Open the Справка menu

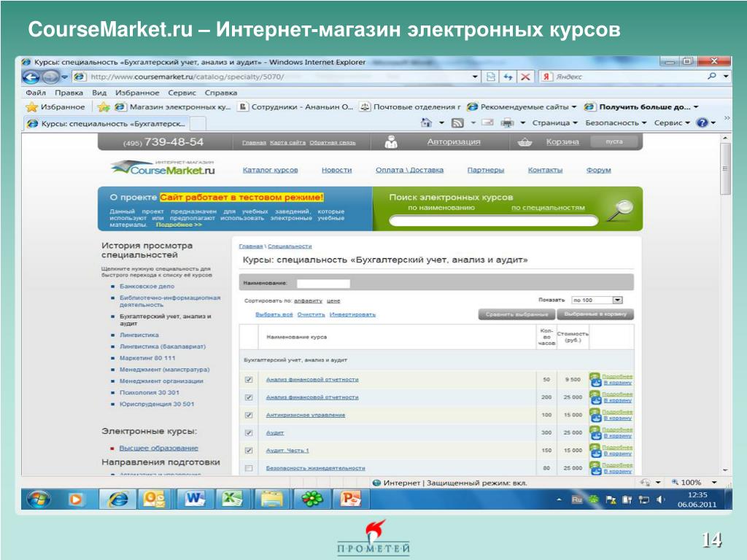click(220, 93)
